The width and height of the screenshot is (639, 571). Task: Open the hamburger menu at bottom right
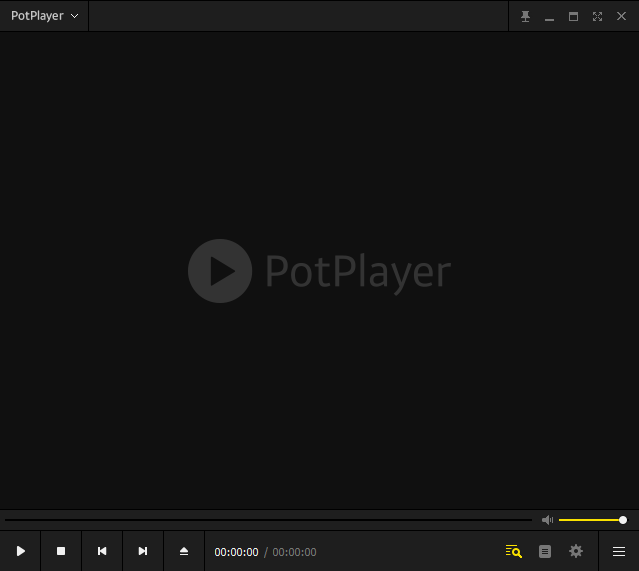coord(619,551)
